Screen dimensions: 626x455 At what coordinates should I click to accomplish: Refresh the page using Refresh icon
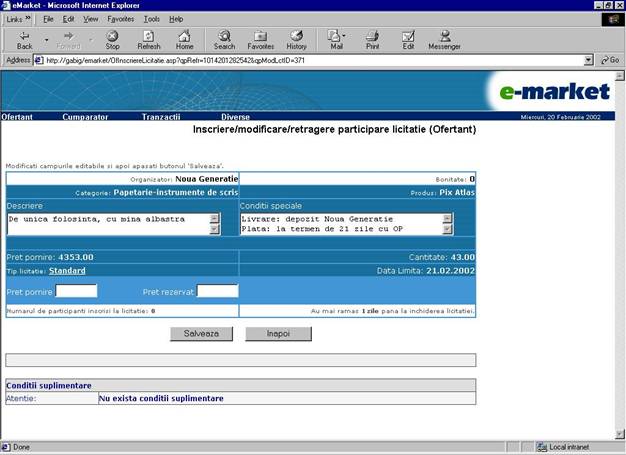(148, 36)
